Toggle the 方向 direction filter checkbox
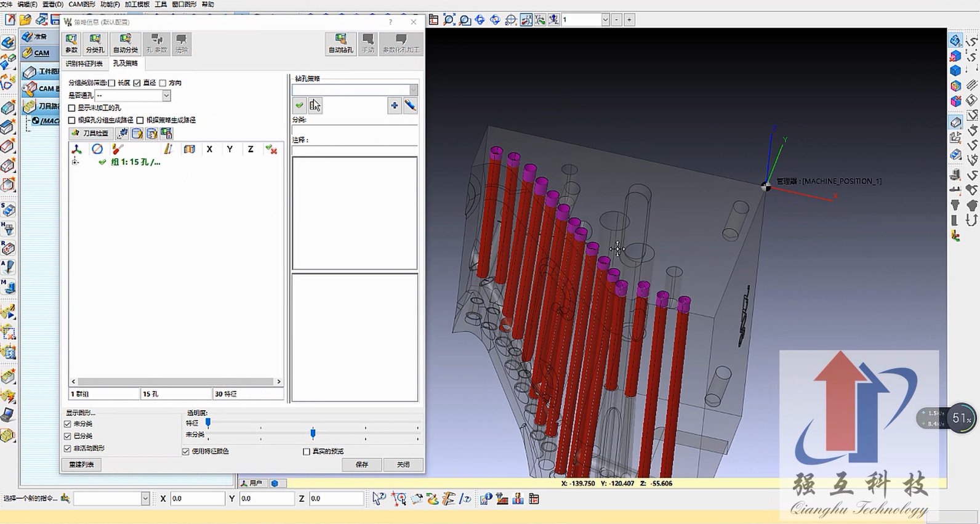The height and width of the screenshot is (524, 980). pyautogui.click(x=163, y=83)
